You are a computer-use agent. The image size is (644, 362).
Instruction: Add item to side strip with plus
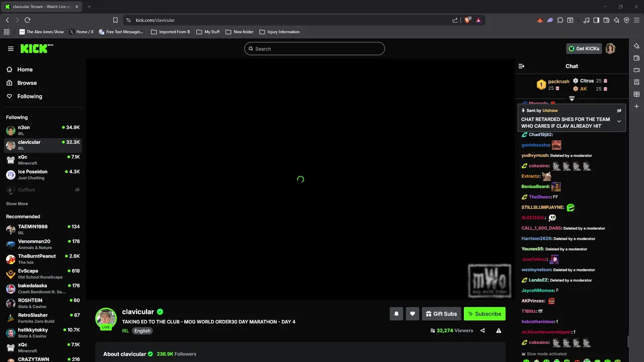636,106
